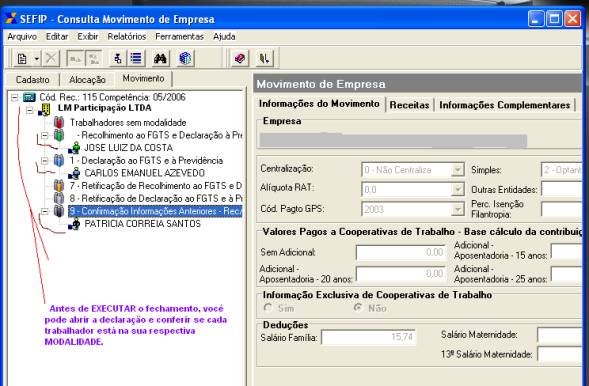Select 7 - Retificação de Recolhimento ao FGTS
The height and width of the screenshot is (386, 589).
[156, 185]
